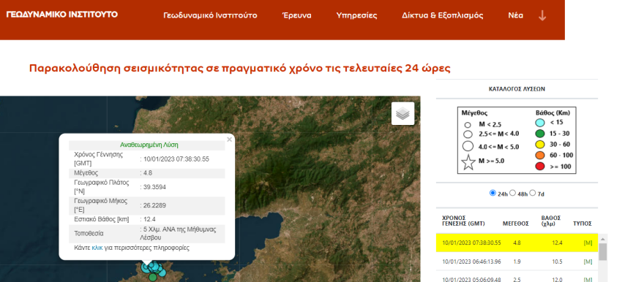Open the Έρευνα menu item
This screenshot has width=644, height=282.
[x=296, y=15]
